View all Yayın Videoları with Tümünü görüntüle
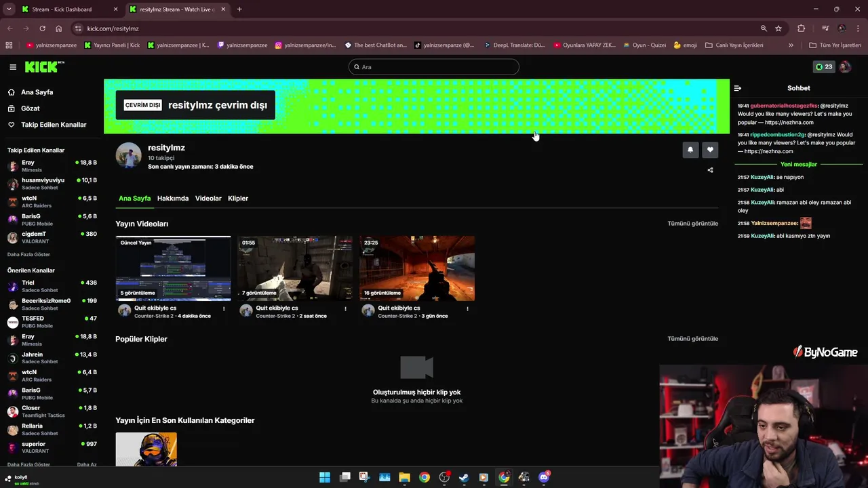Image resolution: width=868 pixels, height=488 pixels. [x=692, y=224]
